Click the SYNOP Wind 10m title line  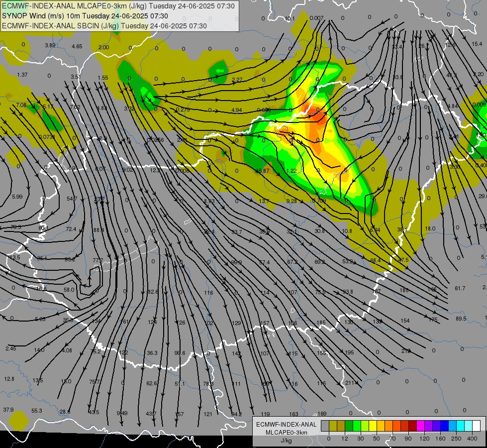tap(85, 16)
